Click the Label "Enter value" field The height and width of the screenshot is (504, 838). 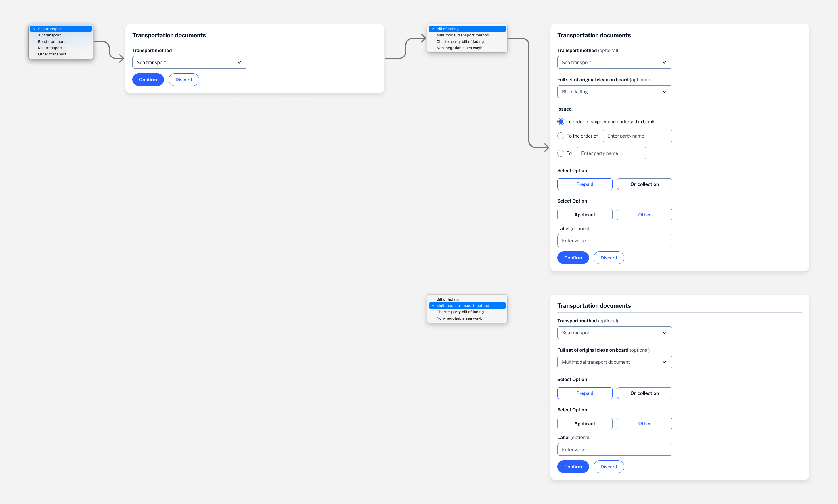[x=614, y=240]
